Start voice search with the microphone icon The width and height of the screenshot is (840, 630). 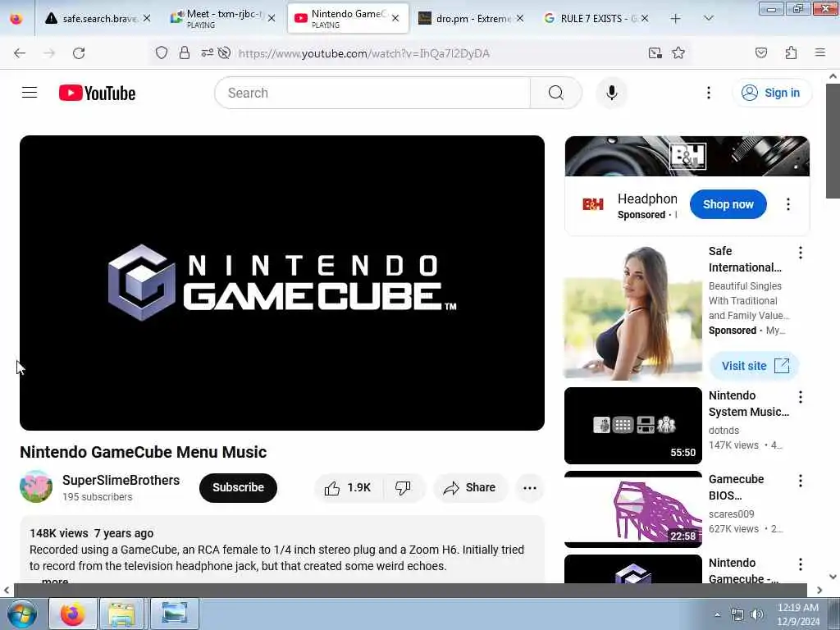point(611,93)
